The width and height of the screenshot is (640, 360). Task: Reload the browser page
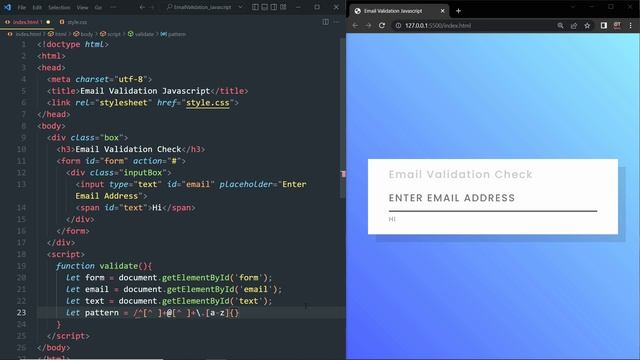[382, 25]
